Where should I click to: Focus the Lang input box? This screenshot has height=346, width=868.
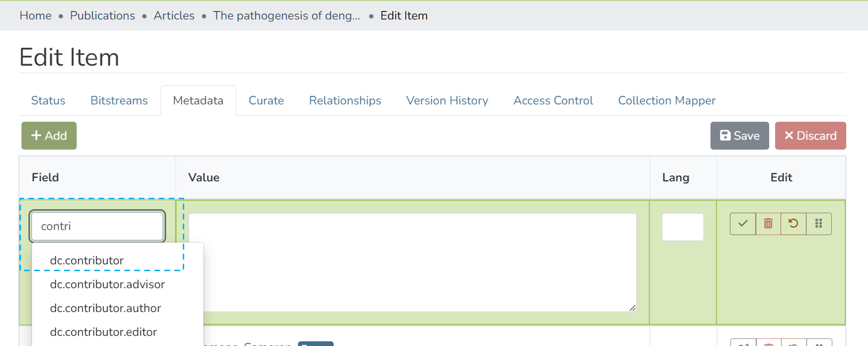click(x=682, y=227)
